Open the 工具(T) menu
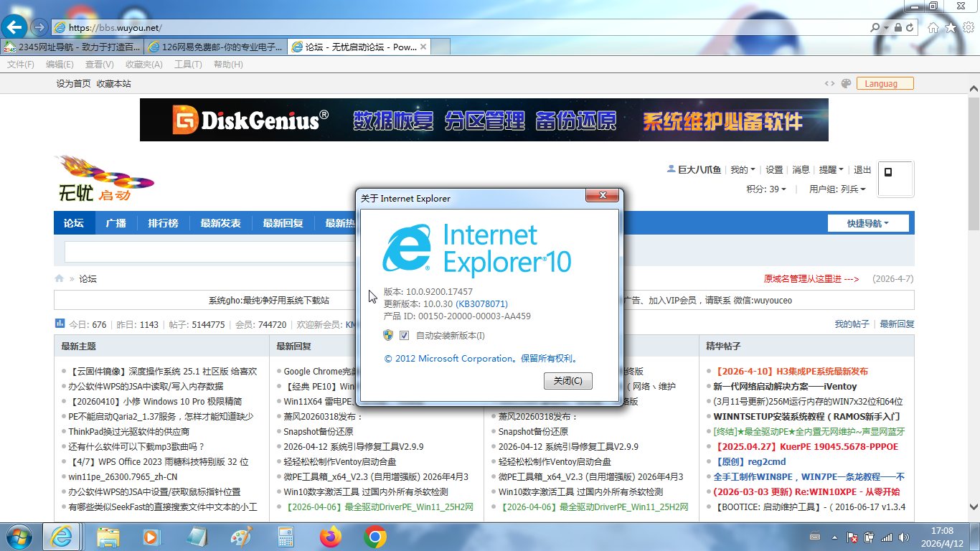This screenshot has width=980, height=551. (x=188, y=65)
